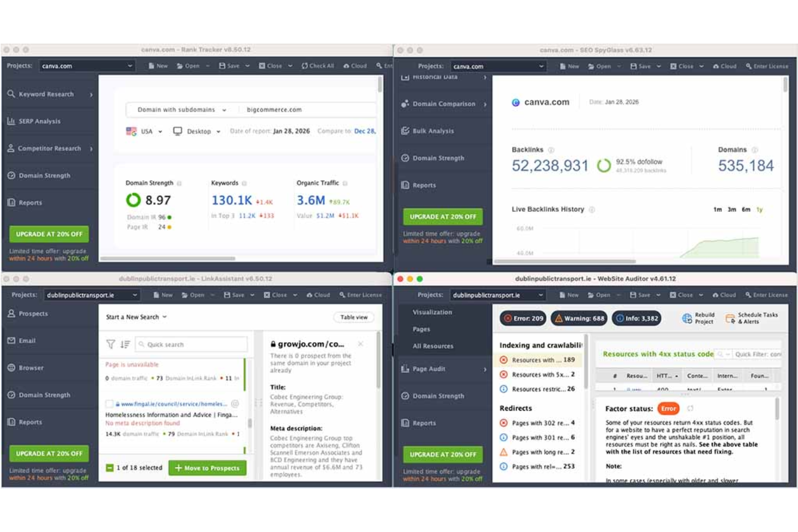
Task: Tick the checkbox beside www.fingal.ie prospect
Action: click(109, 404)
